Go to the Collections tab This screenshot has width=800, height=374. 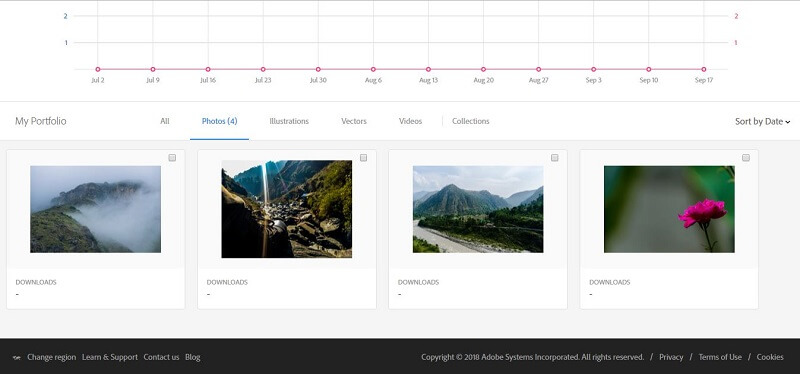pos(470,121)
